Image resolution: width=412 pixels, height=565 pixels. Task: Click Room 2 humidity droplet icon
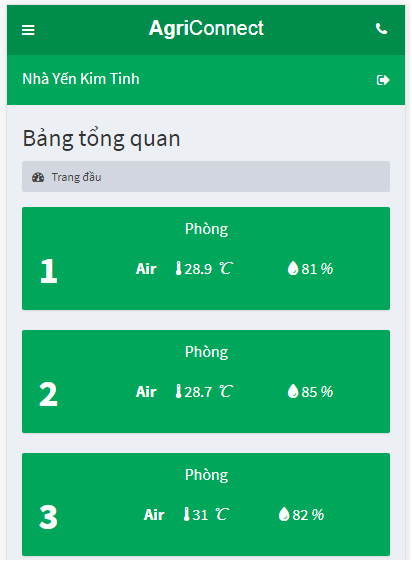tap(294, 393)
